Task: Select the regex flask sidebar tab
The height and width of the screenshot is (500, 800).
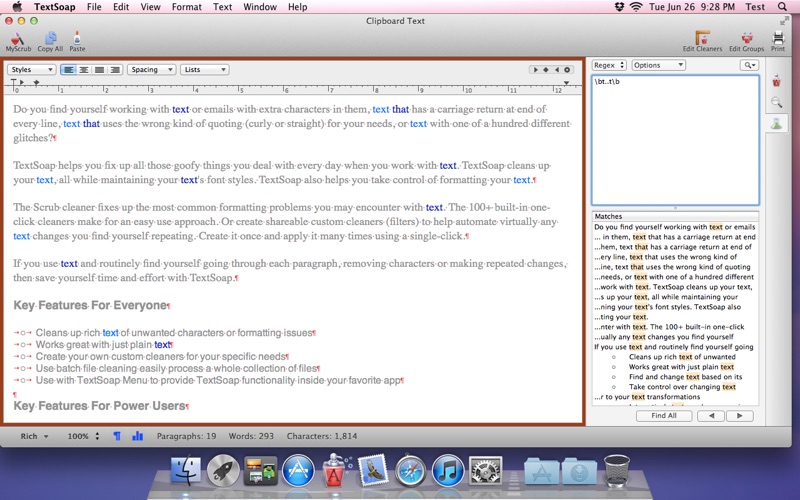Action: (x=777, y=123)
